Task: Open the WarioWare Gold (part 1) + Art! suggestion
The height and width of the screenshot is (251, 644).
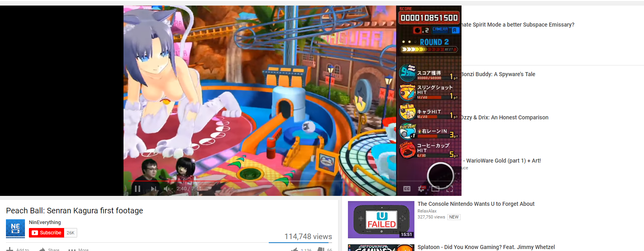Action: tap(502, 161)
